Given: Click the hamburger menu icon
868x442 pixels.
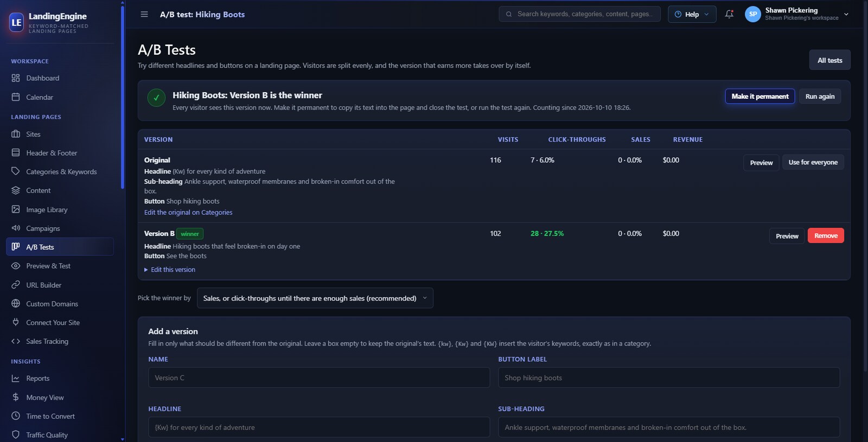Looking at the screenshot, I should [144, 14].
